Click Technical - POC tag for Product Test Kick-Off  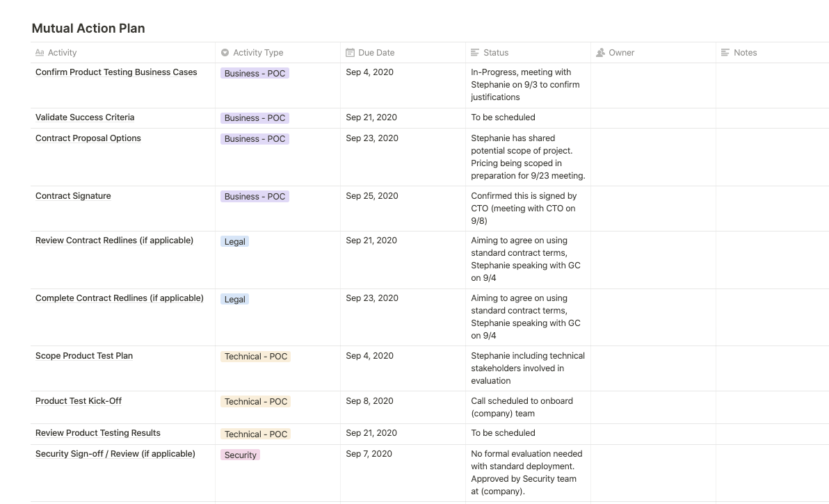[256, 402]
